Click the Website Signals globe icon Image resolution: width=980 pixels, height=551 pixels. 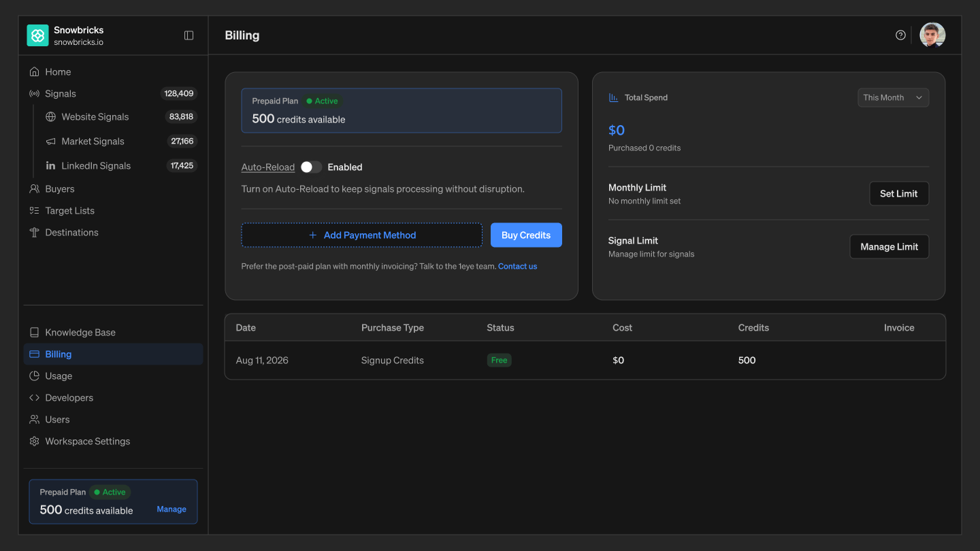(51, 117)
